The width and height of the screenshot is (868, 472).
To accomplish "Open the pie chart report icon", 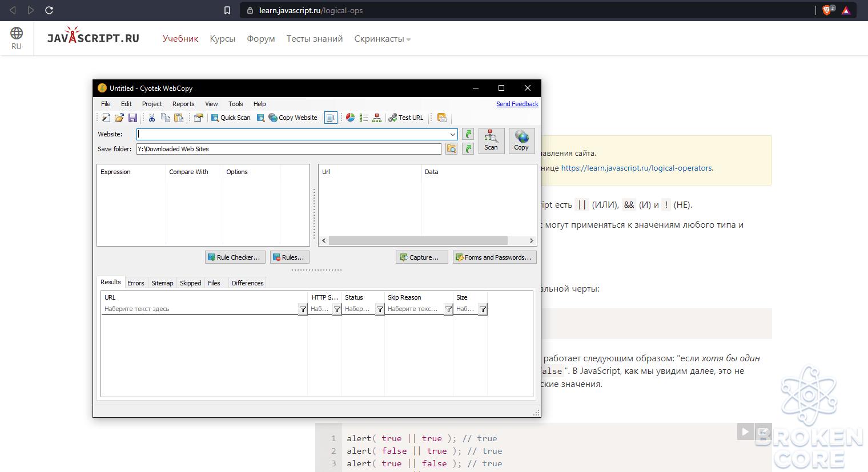I will [351, 118].
